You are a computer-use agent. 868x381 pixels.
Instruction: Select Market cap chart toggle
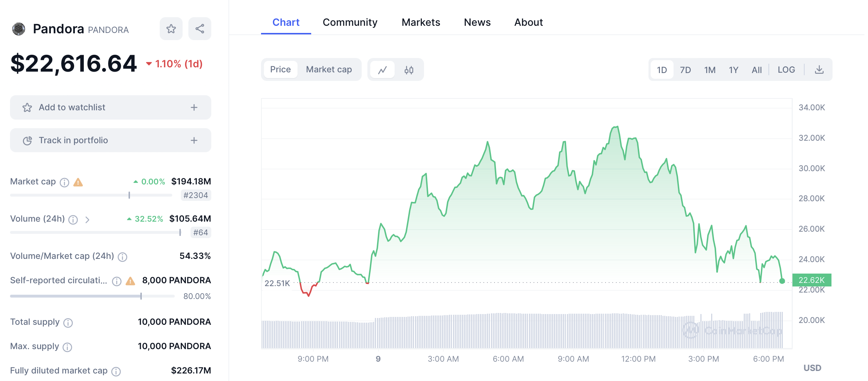tap(329, 69)
